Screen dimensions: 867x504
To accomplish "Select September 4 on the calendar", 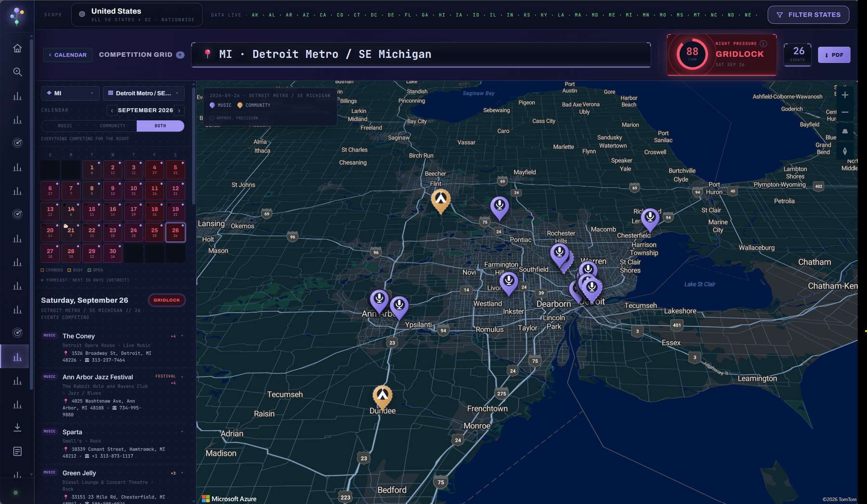I will pos(155,170).
